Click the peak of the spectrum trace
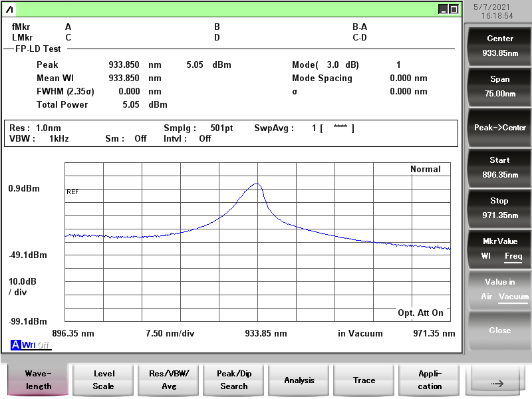 (x=257, y=184)
